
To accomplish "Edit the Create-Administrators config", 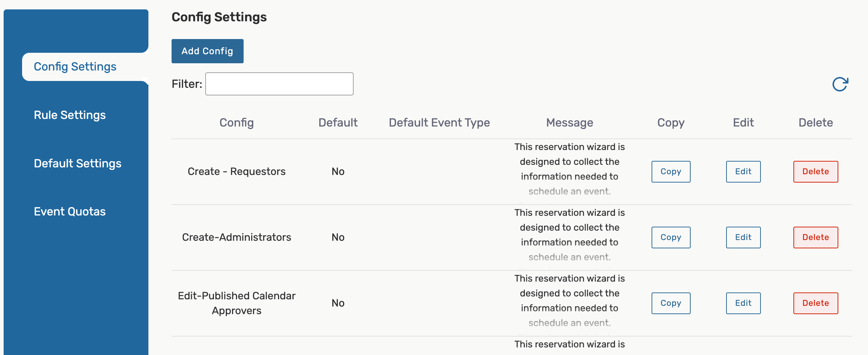I will pyautogui.click(x=743, y=238).
